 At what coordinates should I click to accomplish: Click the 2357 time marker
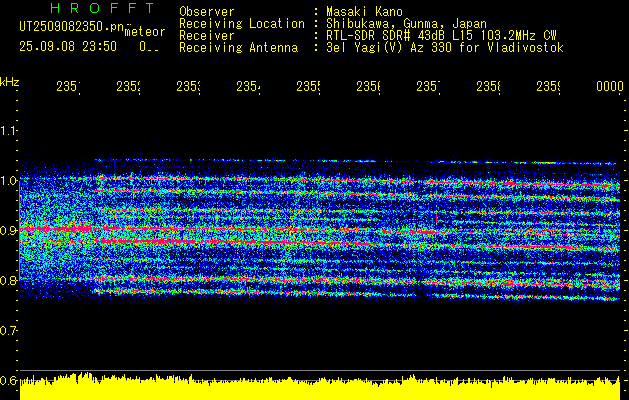click(x=428, y=86)
